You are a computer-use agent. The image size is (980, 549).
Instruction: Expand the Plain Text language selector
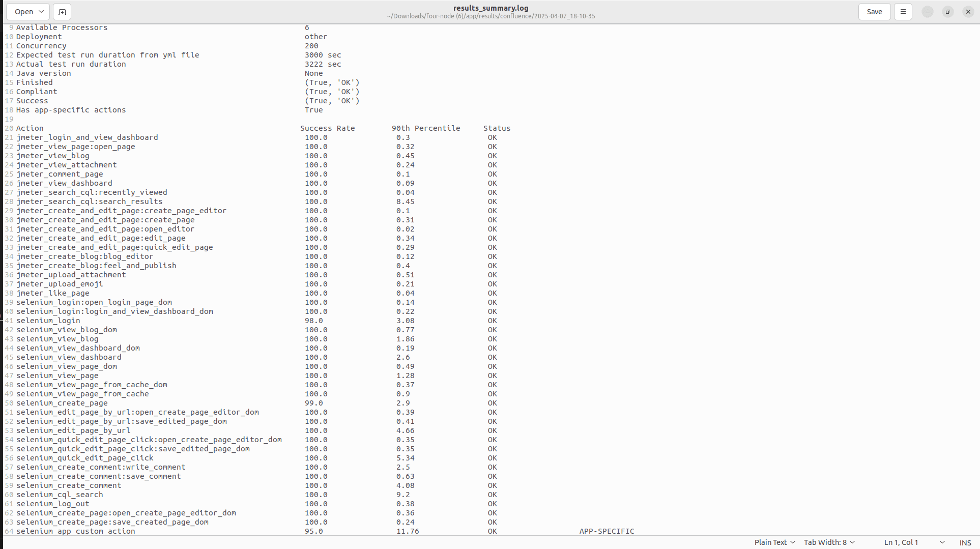[x=774, y=542]
